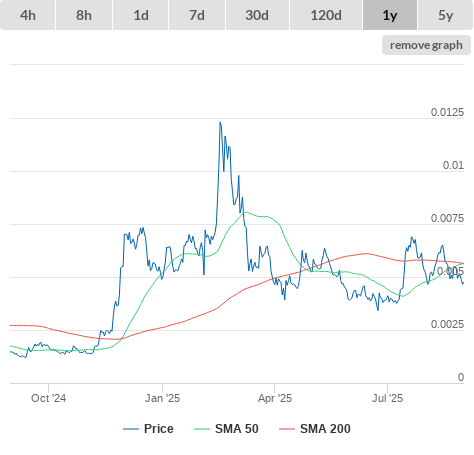Viewport: 474px width, 455px height.
Task: Select the 120d range tab
Action: [326, 15]
